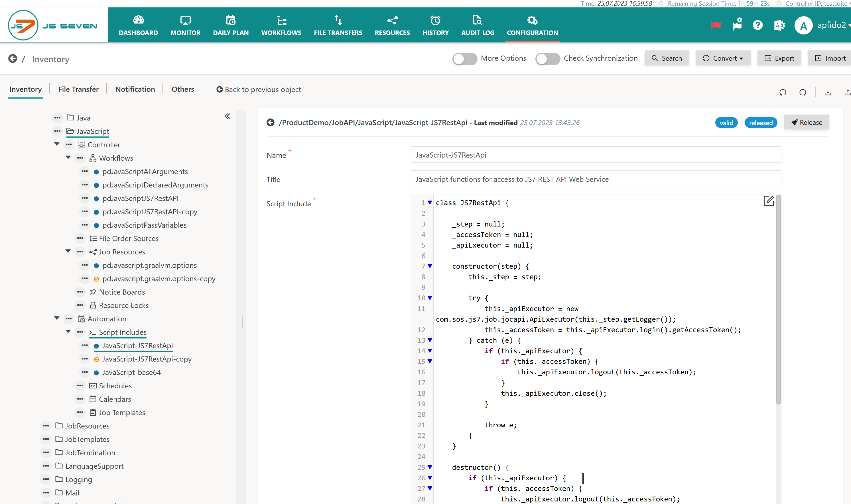This screenshot has width=851, height=504.
Task: Open the Dashboard gauge icon
Action: [x=138, y=21]
